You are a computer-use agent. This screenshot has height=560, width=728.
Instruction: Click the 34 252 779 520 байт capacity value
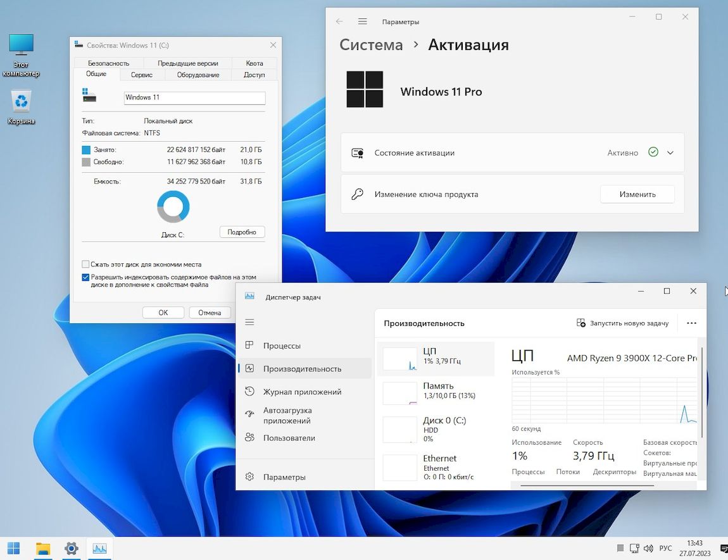pos(196,182)
